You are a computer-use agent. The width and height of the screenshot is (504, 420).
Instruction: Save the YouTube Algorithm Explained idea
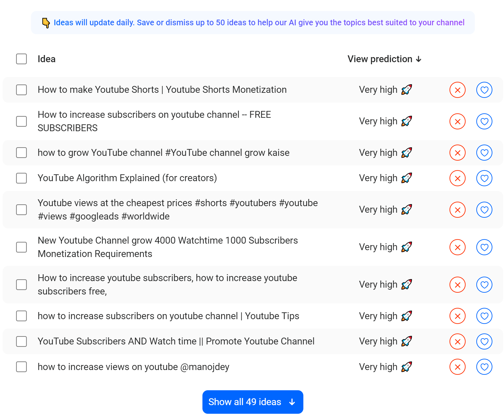point(484,178)
